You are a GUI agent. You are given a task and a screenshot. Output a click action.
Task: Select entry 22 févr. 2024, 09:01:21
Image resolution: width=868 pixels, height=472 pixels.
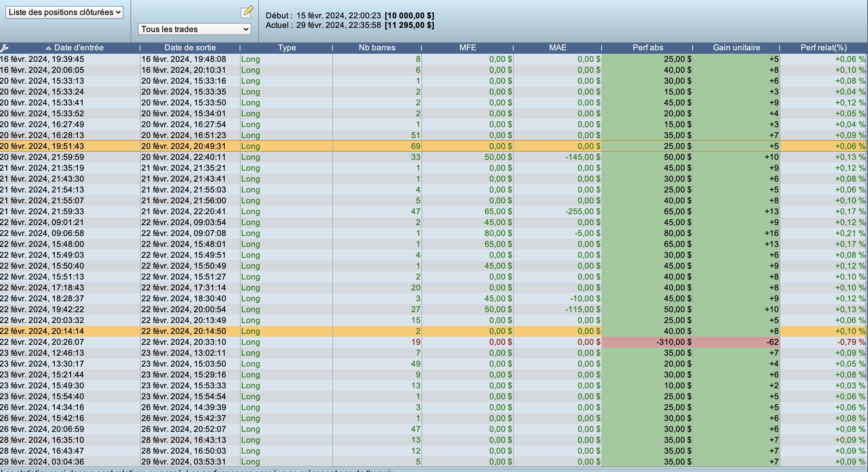click(42, 222)
